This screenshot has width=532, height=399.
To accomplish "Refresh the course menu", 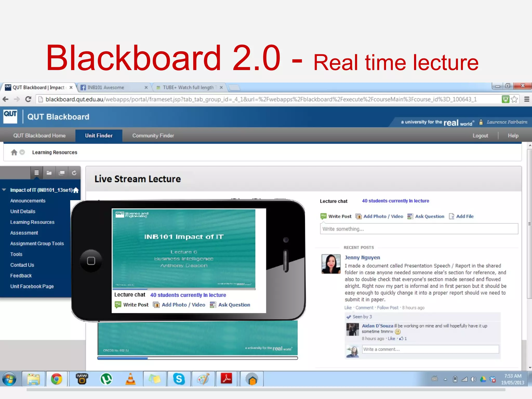I will tap(74, 172).
